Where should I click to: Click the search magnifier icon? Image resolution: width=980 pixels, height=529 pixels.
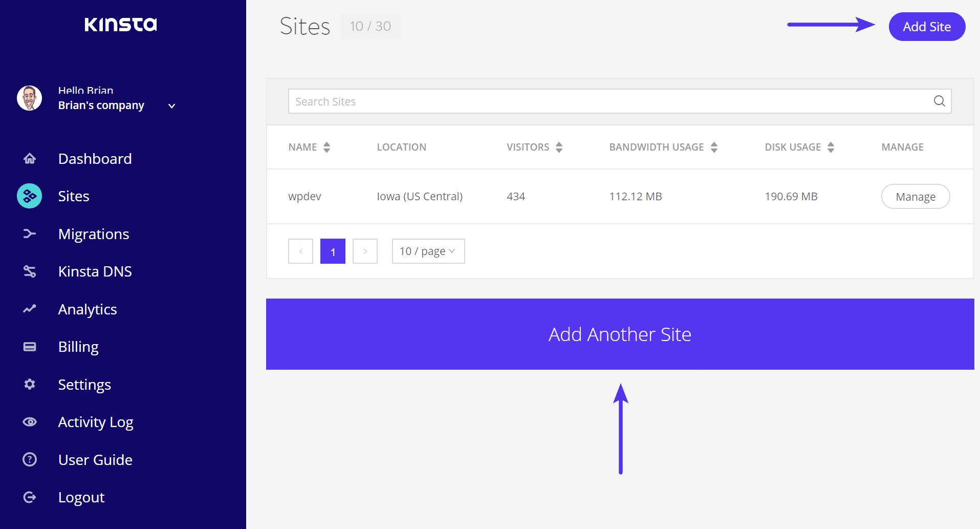point(939,101)
